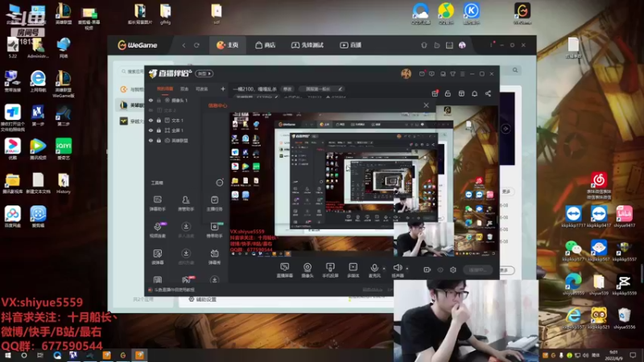Toggle visibility of the 英雄联盟 source
The image size is (644, 362).
(151, 140)
